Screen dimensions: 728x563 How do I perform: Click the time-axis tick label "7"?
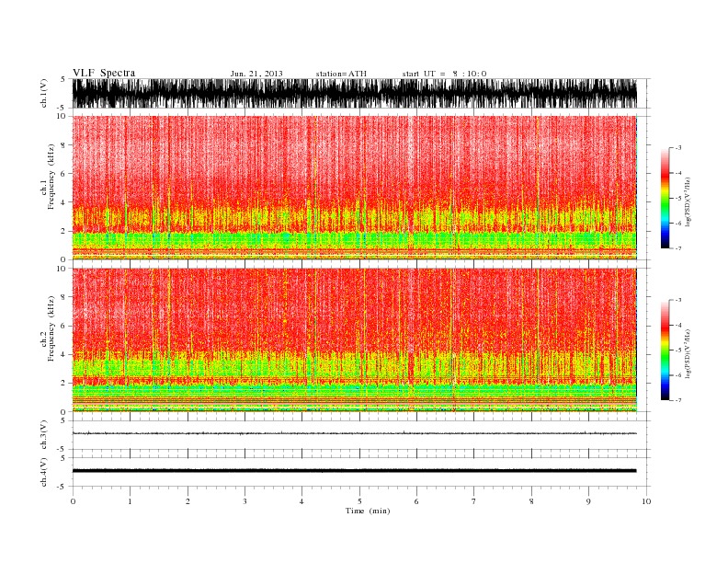click(474, 501)
